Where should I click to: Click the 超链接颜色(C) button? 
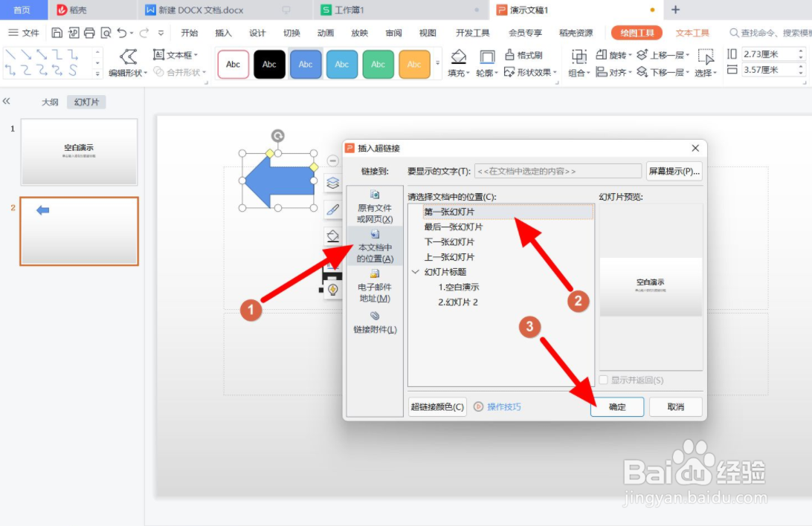tap(437, 407)
